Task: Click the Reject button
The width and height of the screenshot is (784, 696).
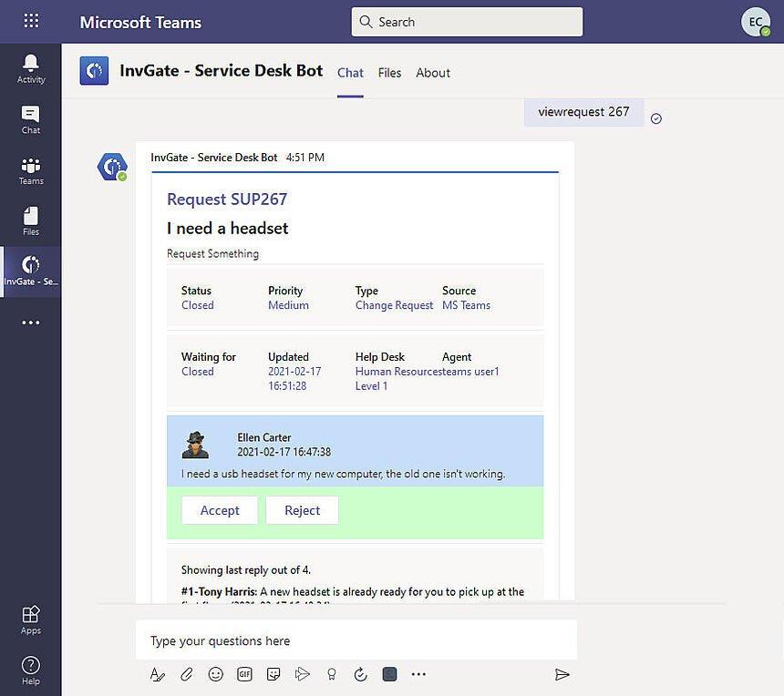Action: [x=302, y=510]
